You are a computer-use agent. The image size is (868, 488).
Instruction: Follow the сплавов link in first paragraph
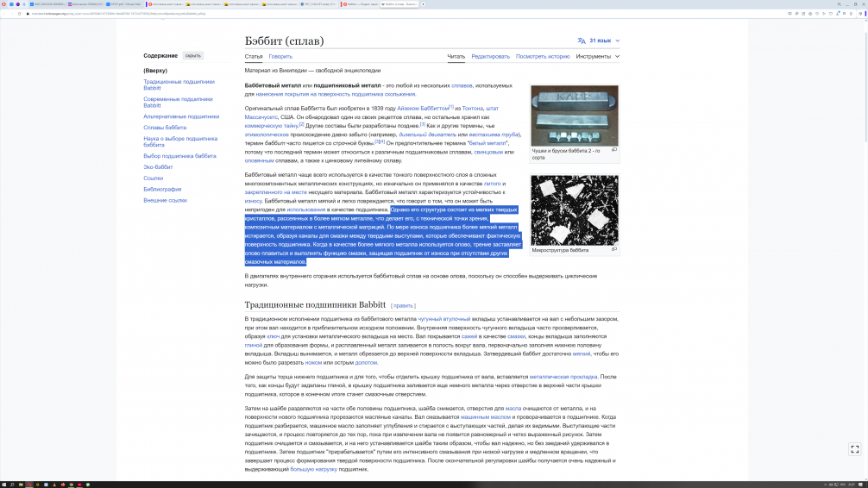click(x=462, y=85)
